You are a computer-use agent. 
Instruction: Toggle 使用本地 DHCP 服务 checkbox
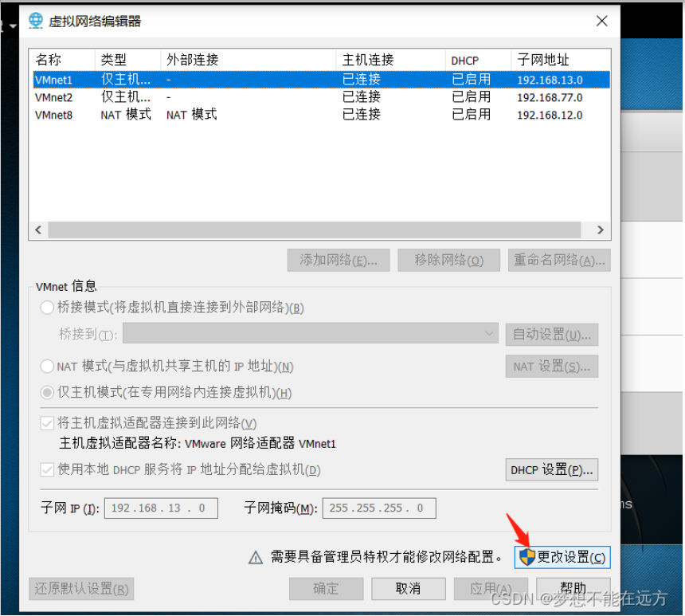47,470
